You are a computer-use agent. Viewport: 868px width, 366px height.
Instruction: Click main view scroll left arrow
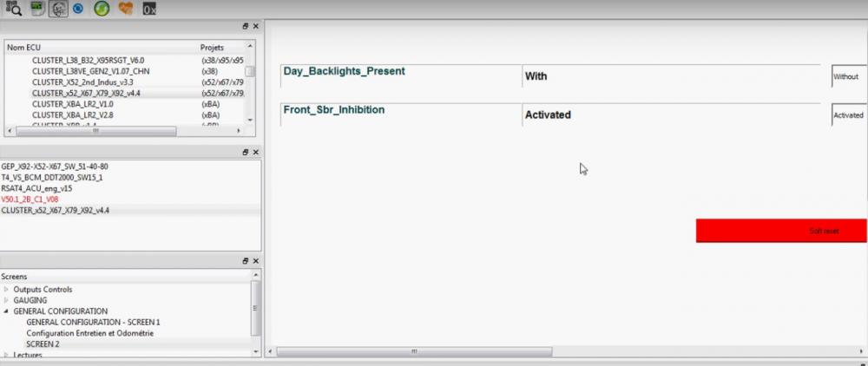pyautogui.click(x=270, y=351)
